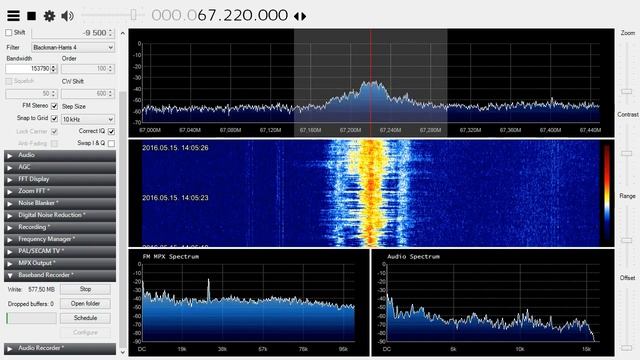Click the volume slider handle

coord(133,15)
